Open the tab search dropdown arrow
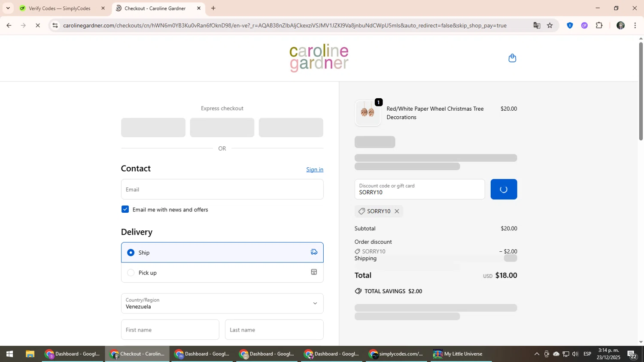 [x=8, y=8]
